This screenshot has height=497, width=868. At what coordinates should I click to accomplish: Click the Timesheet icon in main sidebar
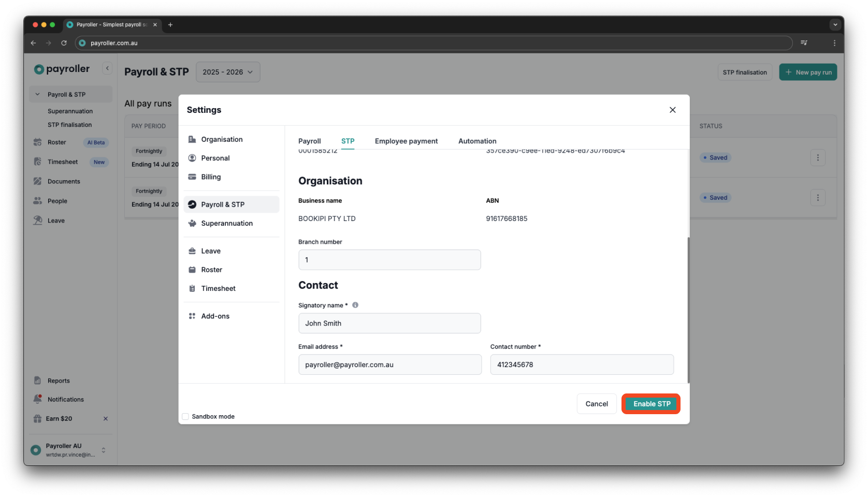coord(38,162)
